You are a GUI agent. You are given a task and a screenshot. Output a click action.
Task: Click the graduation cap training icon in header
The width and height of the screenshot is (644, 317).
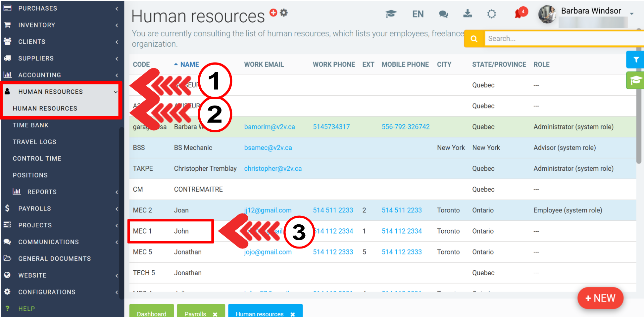(391, 14)
